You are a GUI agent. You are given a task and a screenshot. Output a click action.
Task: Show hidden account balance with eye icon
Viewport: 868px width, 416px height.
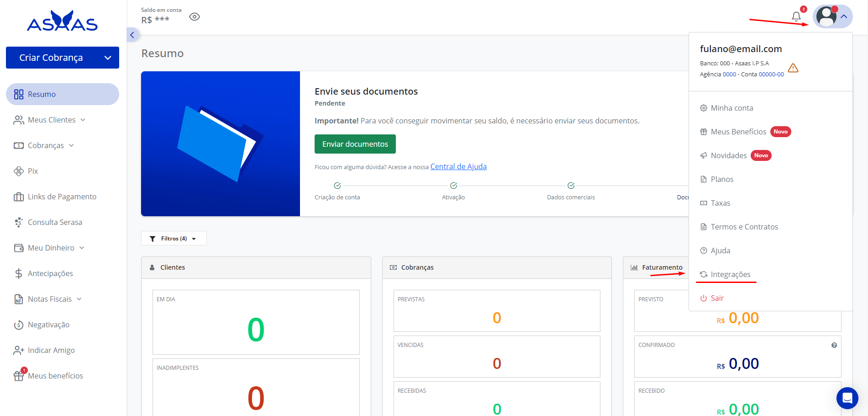coord(195,17)
